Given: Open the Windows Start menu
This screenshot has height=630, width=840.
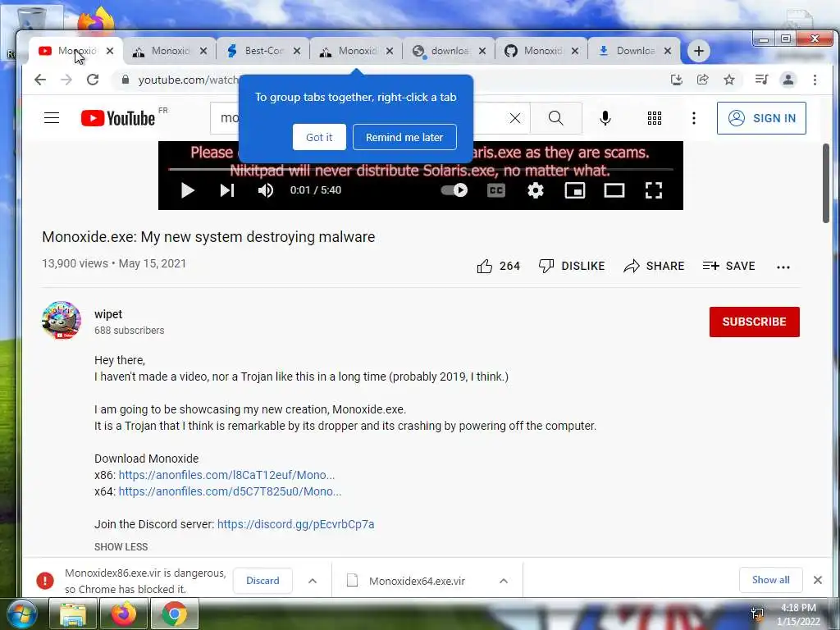Looking at the screenshot, I should click(x=21, y=614).
